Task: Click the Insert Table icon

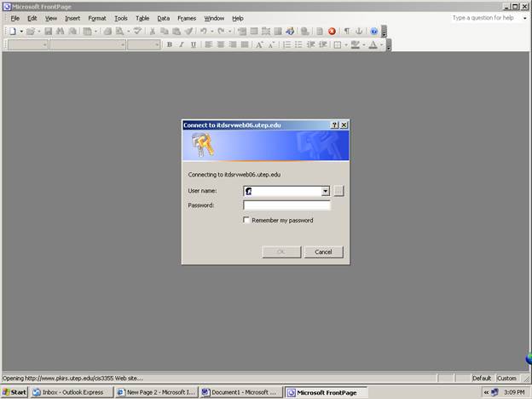Action: tap(254, 32)
